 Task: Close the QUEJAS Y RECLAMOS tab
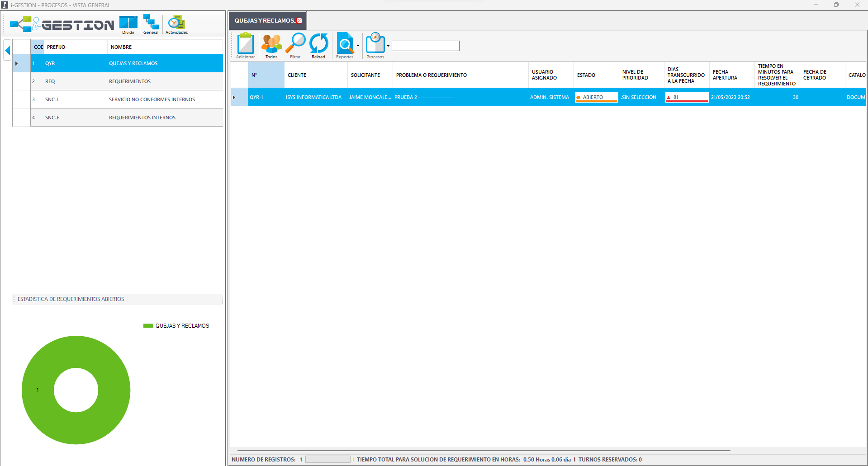[x=299, y=21]
